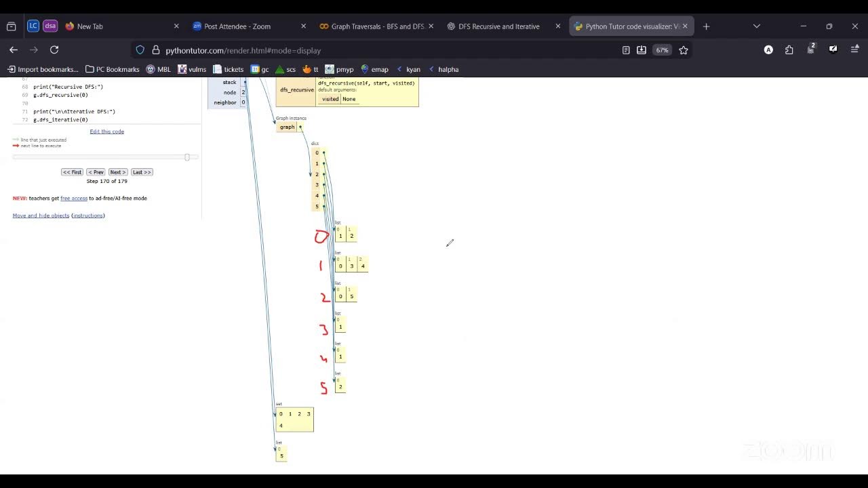Bookmark this page with the star icon

coord(684,50)
